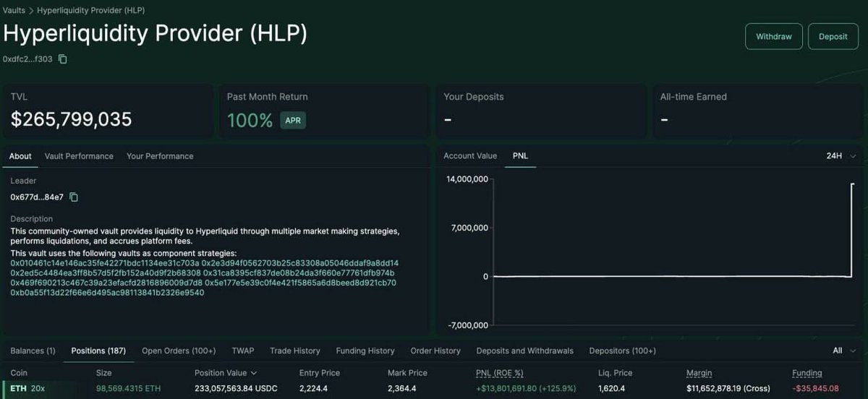Switch to the TWAP tab
Image resolution: width=868 pixels, height=399 pixels.
[x=243, y=351]
